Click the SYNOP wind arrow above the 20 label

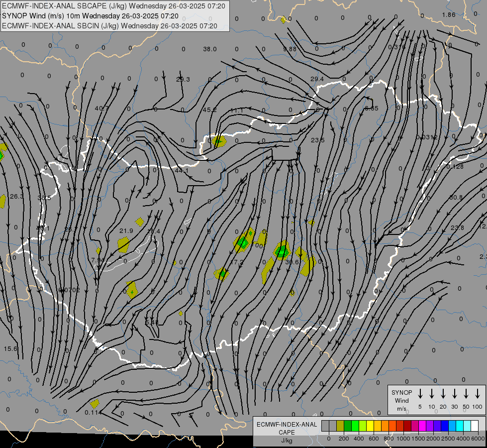click(x=443, y=394)
